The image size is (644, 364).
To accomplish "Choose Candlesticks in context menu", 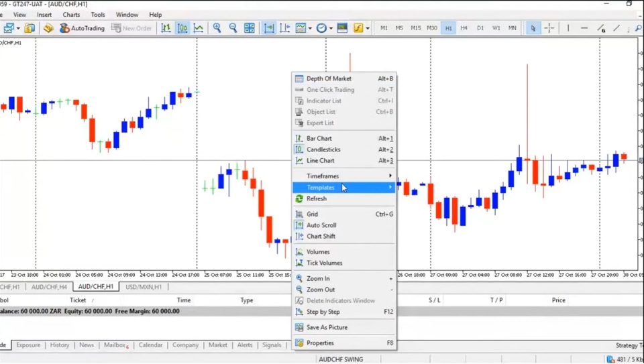I will click(344, 149).
